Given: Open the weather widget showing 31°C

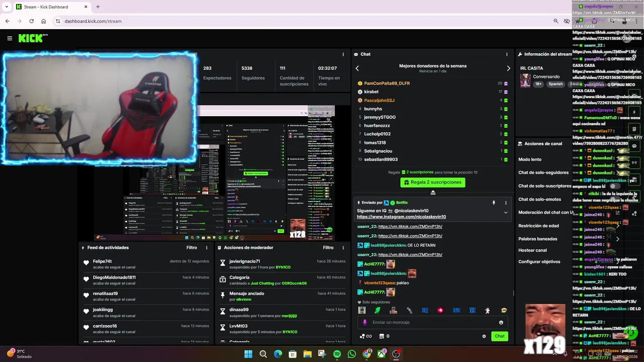Looking at the screenshot, I should pos(19,354).
